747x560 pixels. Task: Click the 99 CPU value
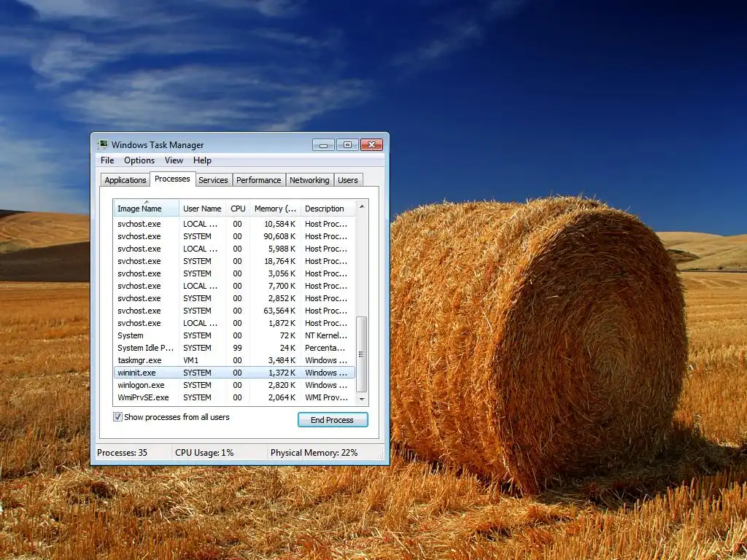pos(237,348)
